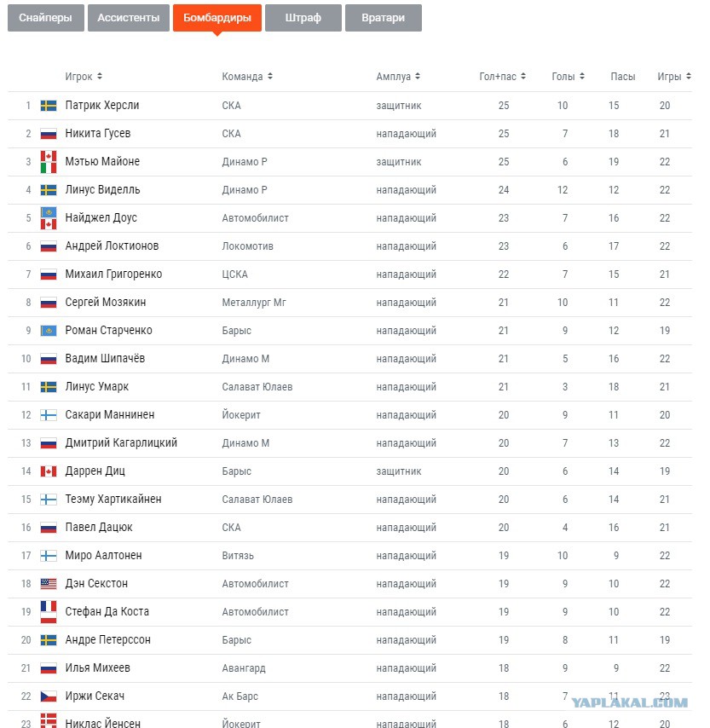Click Finnish flag beside Сакари Маннинен
710x728 pixels.
[49, 415]
